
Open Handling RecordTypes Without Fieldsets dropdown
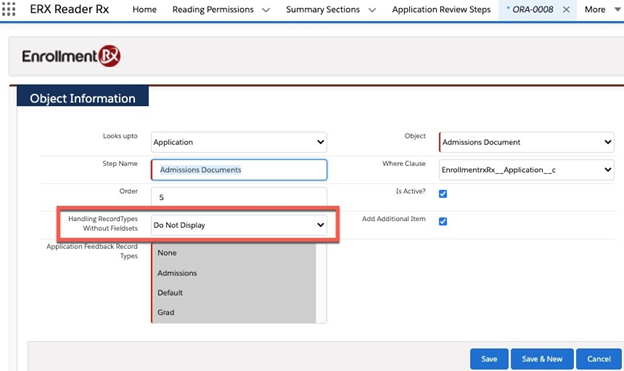tap(239, 225)
